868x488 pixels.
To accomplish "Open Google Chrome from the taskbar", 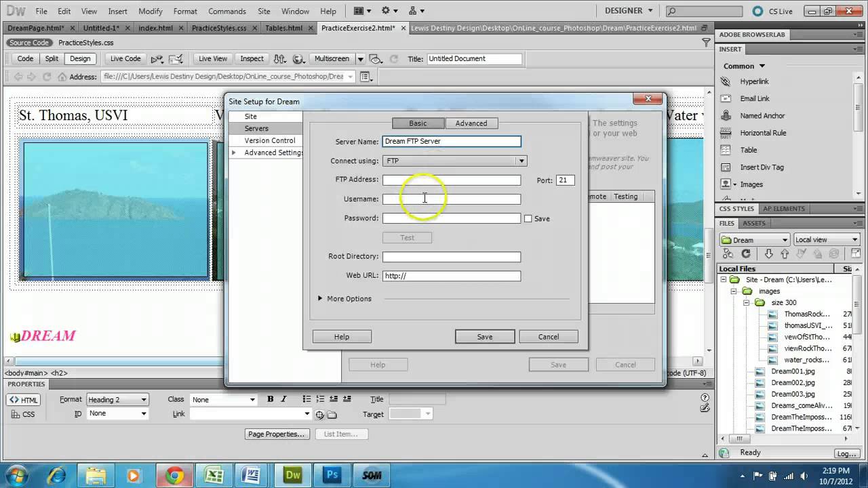I will click(x=174, y=475).
